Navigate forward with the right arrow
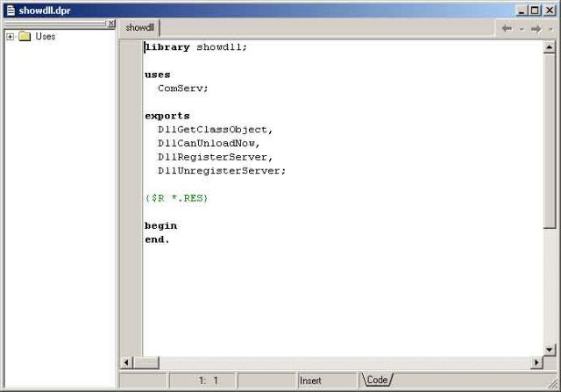The width and height of the screenshot is (561, 392). click(x=536, y=29)
